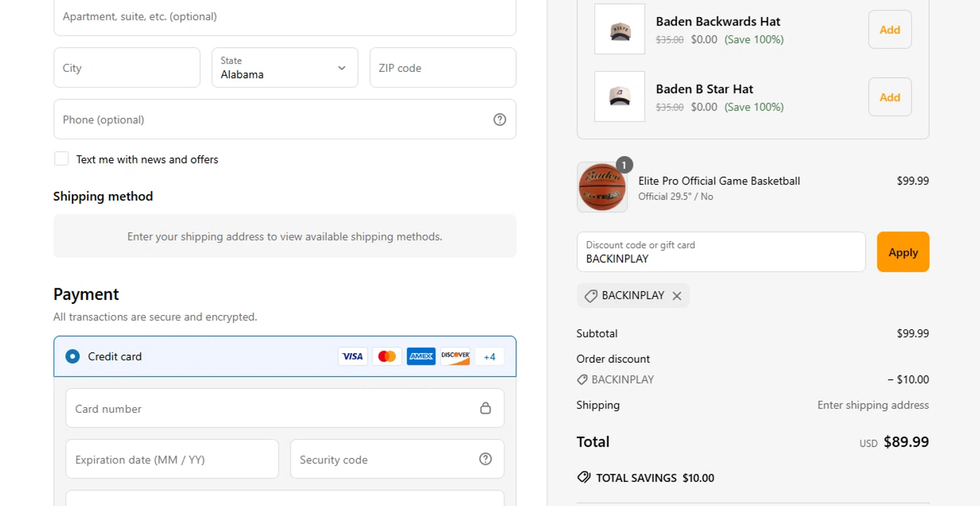Click the American Express logo
The height and width of the screenshot is (506, 980).
[421, 356]
